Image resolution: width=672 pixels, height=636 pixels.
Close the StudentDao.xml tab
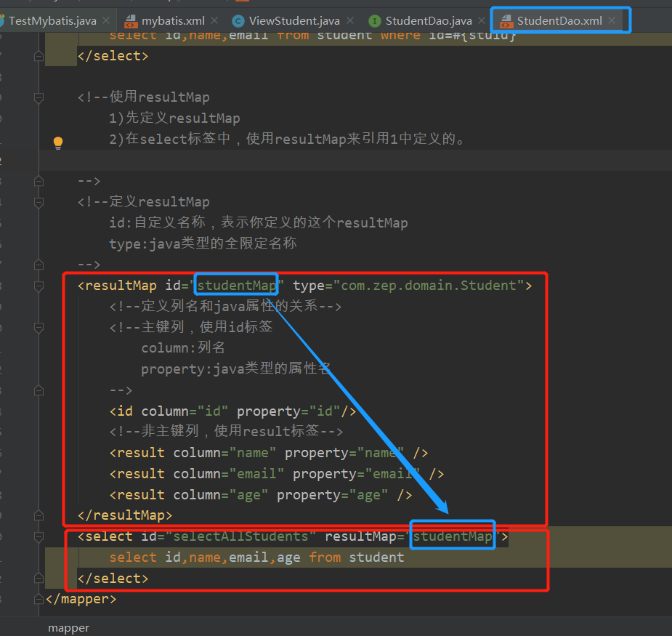point(612,20)
